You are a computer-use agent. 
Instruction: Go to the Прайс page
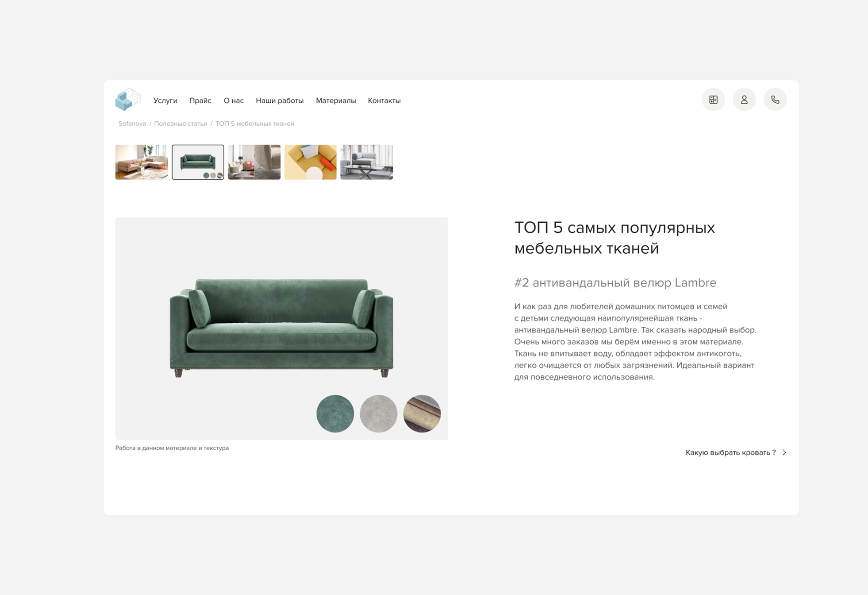tap(200, 100)
